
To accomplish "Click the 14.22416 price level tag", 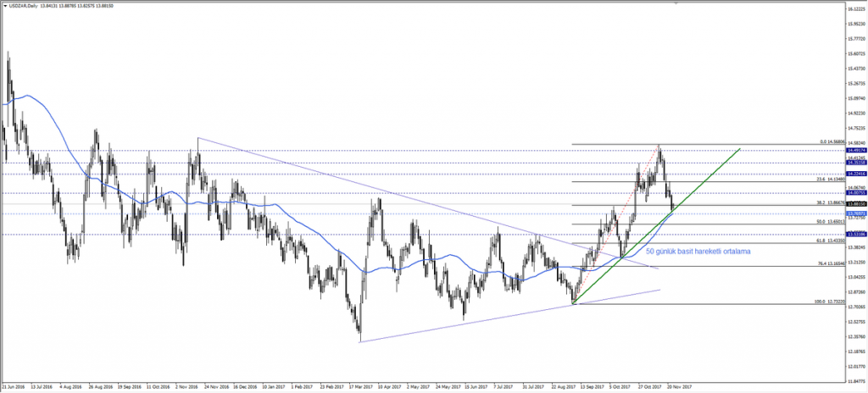I will point(856,174).
